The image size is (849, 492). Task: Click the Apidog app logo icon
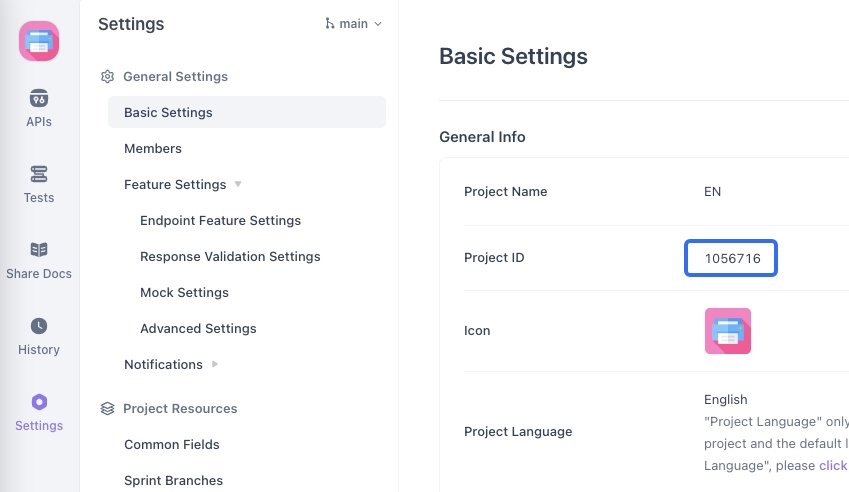pos(39,41)
